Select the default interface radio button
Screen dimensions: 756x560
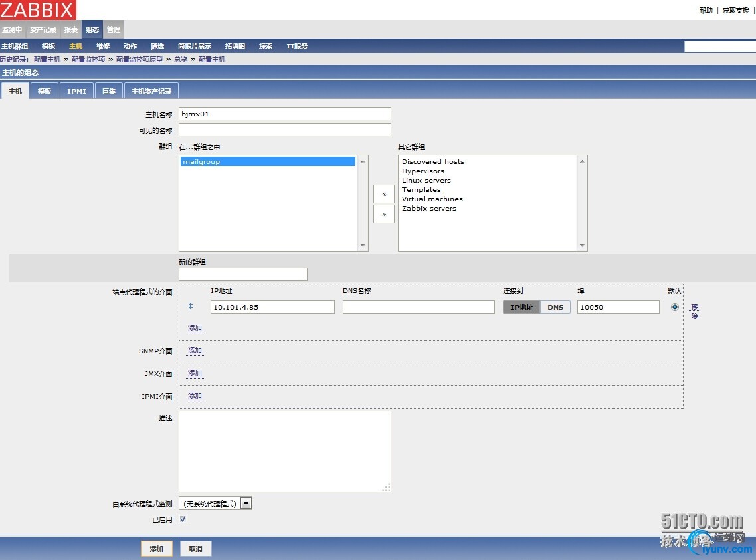pyautogui.click(x=674, y=307)
